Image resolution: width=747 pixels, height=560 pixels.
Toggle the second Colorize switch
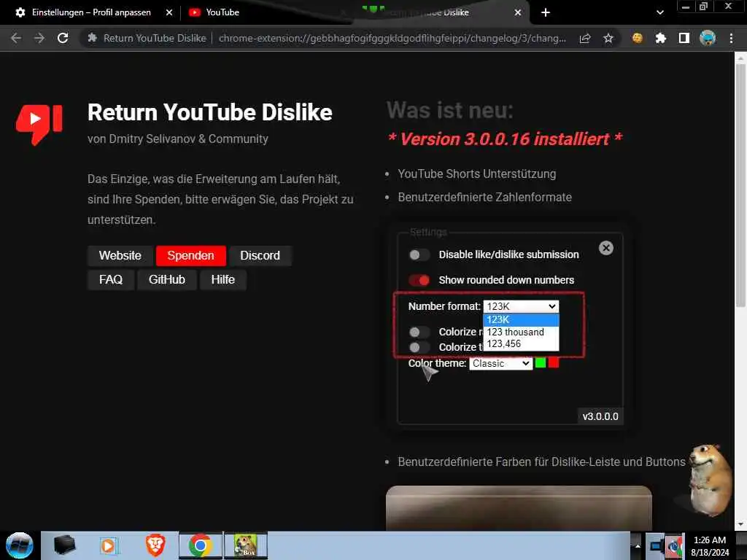click(419, 347)
